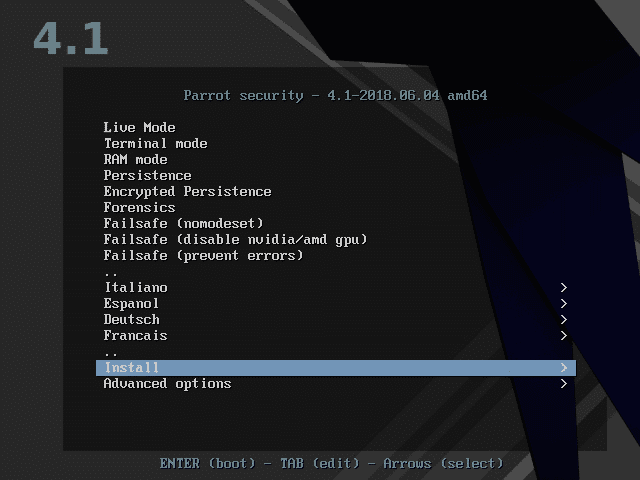Expand the Italiano submenu arrow

pyautogui.click(x=564, y=287)
